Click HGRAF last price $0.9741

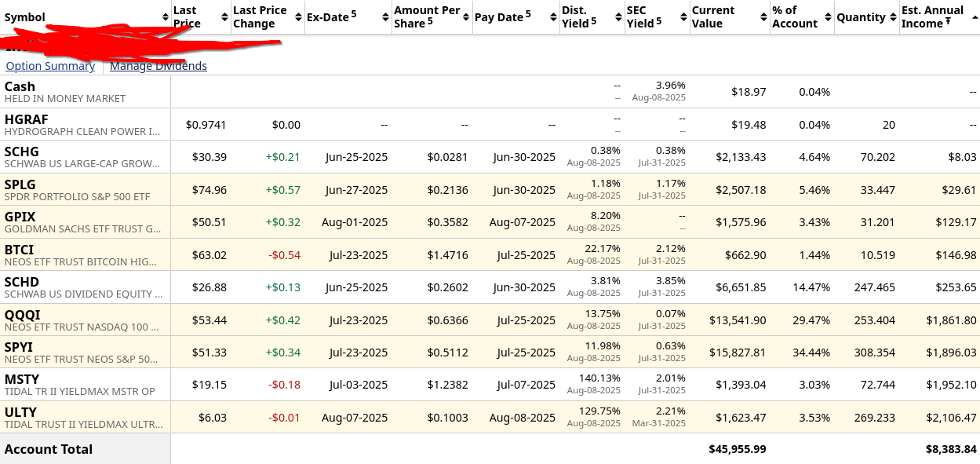206,125
